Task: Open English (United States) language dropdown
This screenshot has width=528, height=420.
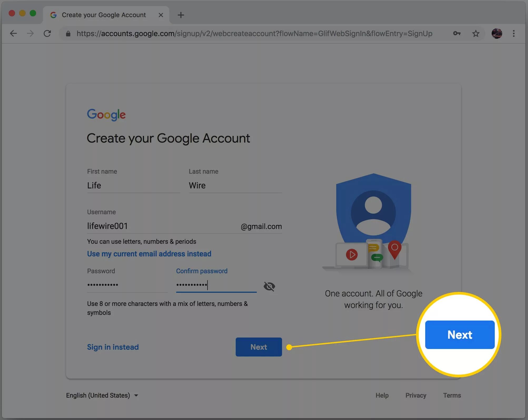Action: 102,395
